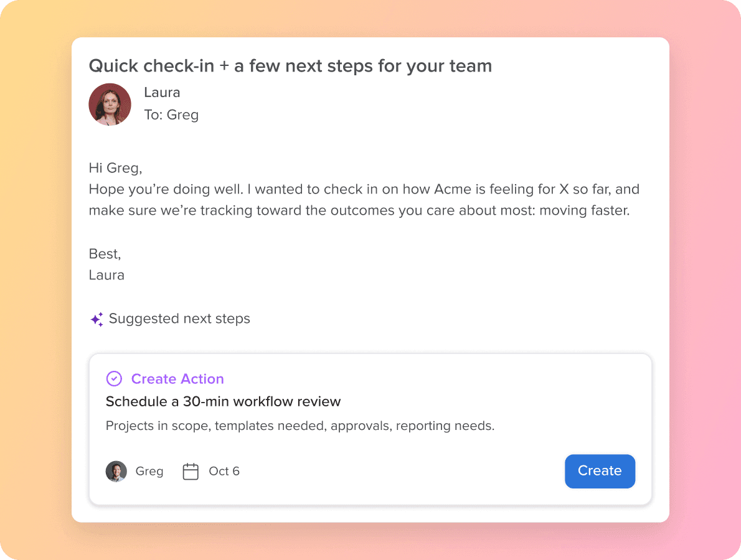Click the Greg assignee name in the card

149,471
